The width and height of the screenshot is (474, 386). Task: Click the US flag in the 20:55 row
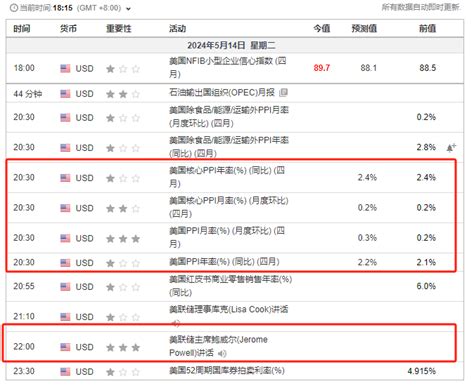(x=65, y=287)
